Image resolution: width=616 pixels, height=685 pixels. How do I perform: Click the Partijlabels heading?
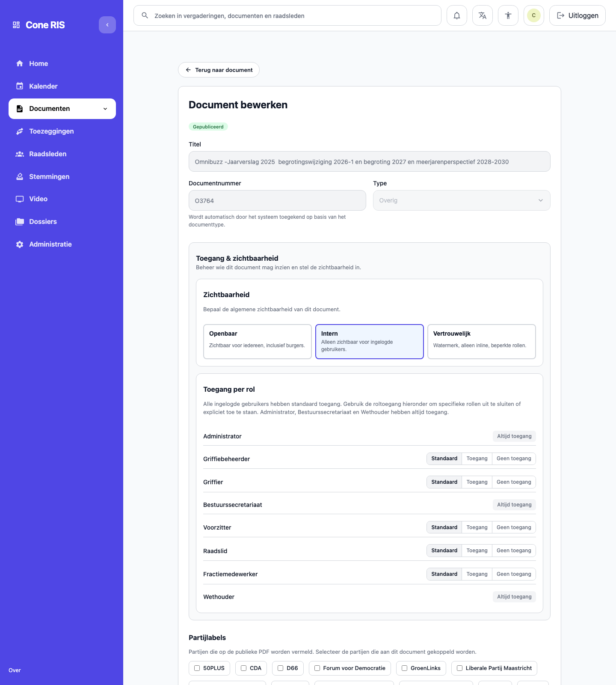(x=207, y=637)
